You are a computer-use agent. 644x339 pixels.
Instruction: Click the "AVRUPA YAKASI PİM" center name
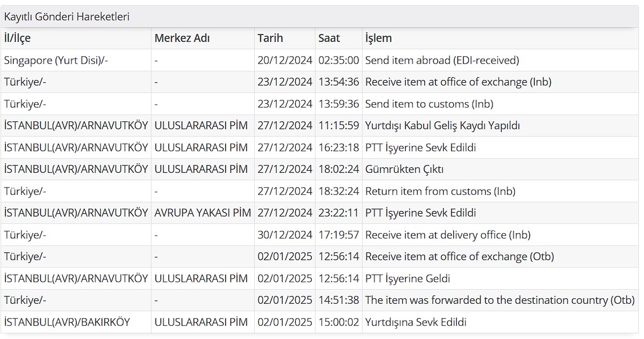(202, 213)
